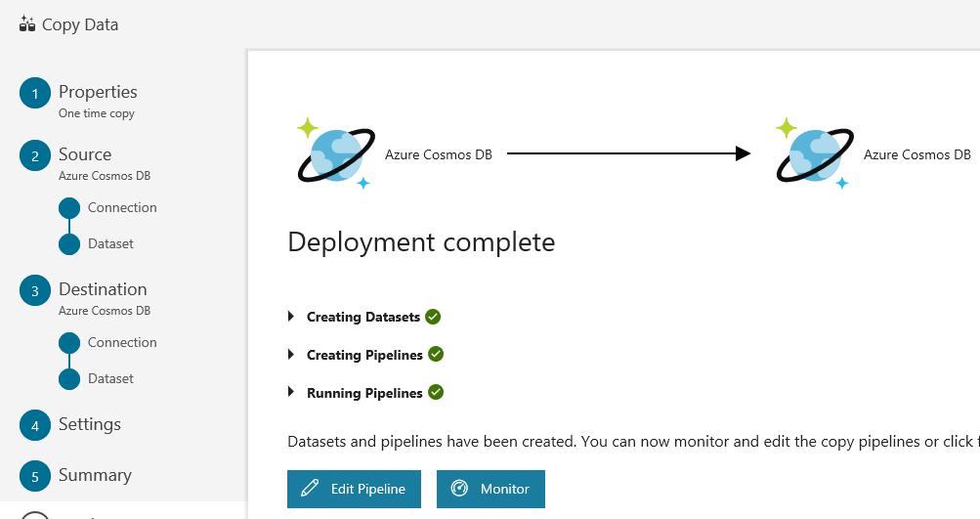The width and height of the screenshot is (980, 519).
Task: Click the Datasets and pipelines created message
Action: (634, 442)
